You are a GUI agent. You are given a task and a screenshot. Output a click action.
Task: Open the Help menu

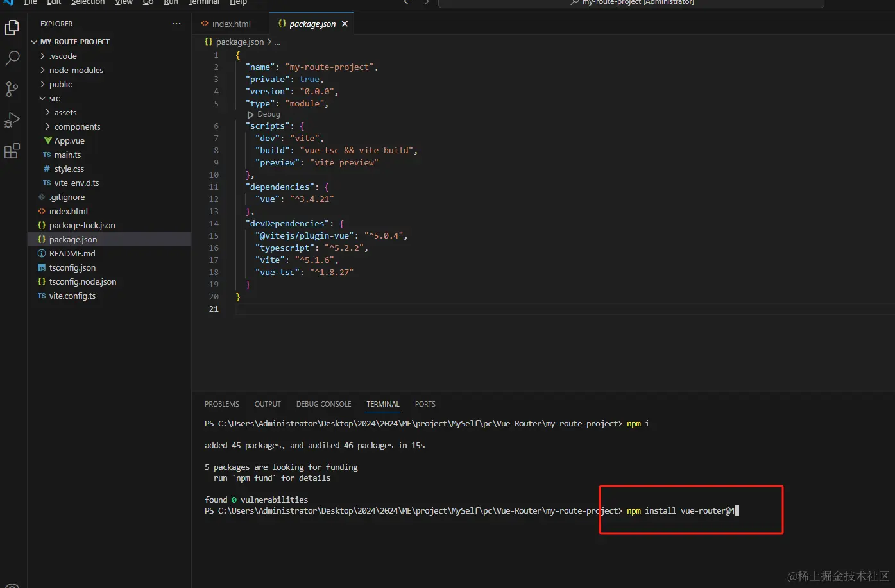pyautogui.click(x=238, y=2)
